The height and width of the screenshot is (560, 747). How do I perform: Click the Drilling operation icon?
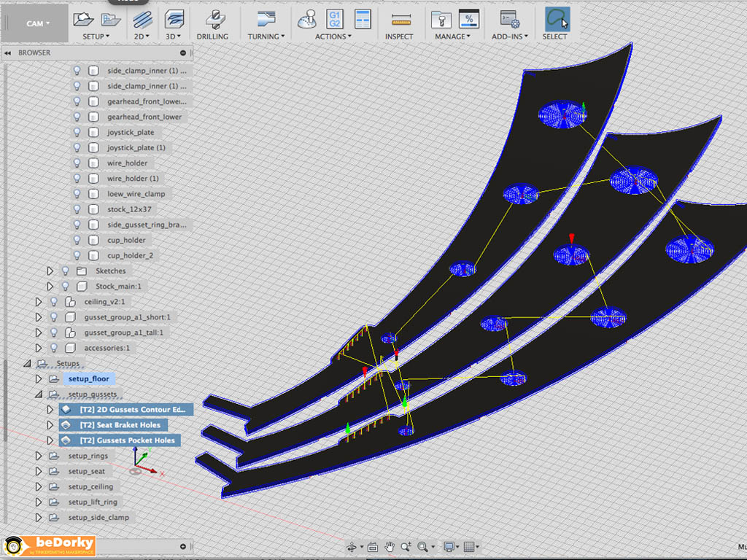coord(215,20)
